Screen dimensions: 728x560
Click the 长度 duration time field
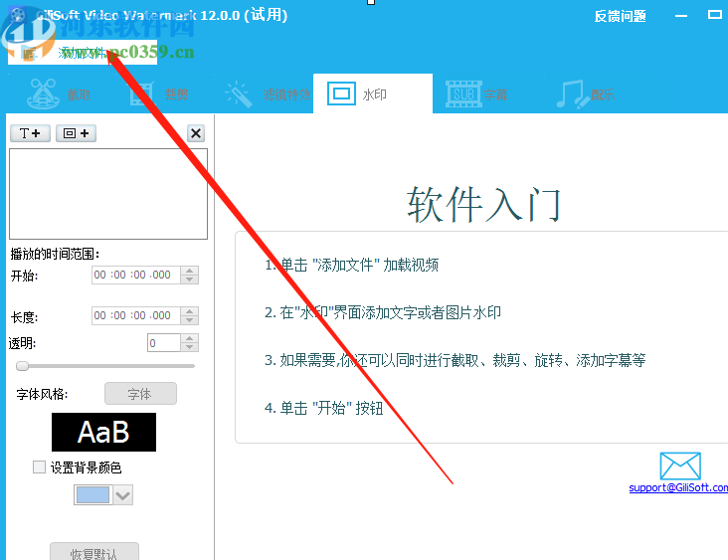point(135,315)
